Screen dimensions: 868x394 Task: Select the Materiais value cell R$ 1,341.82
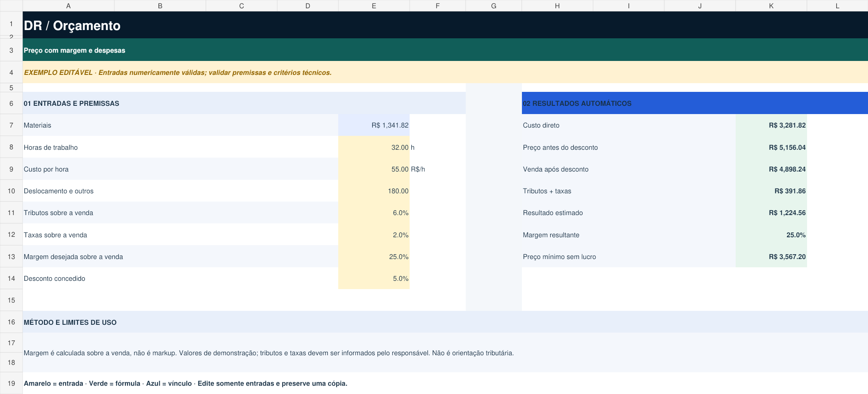click(373, 125)
